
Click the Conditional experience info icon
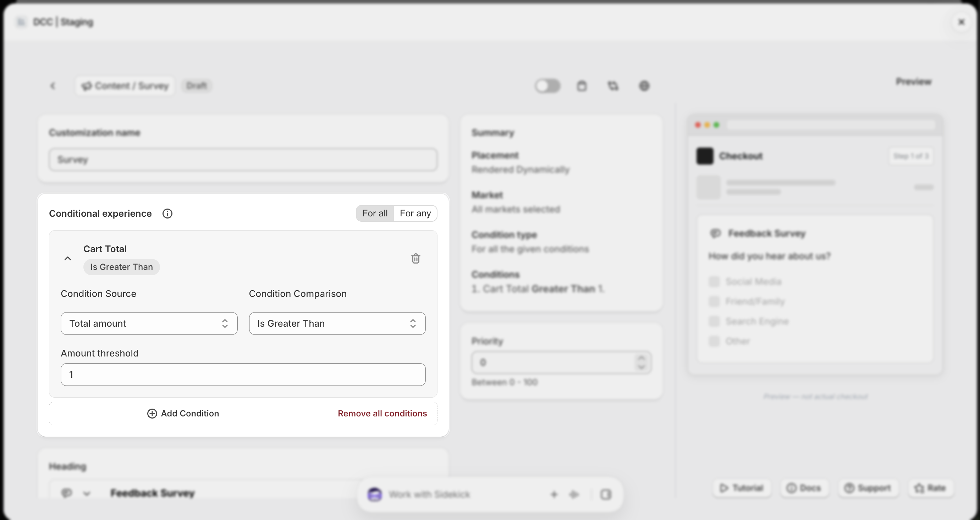pyautogui.click(x=167, y=214)
